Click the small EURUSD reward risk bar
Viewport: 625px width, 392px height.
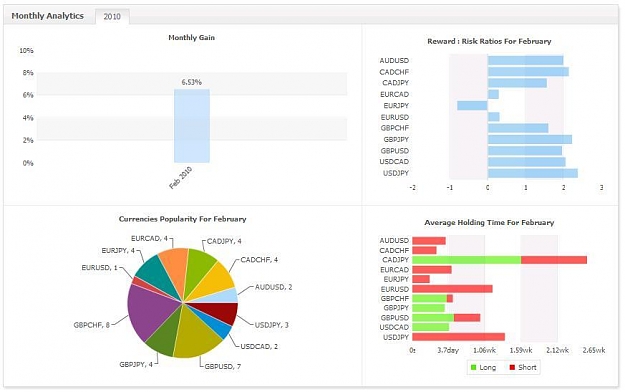tap(493, 117)
